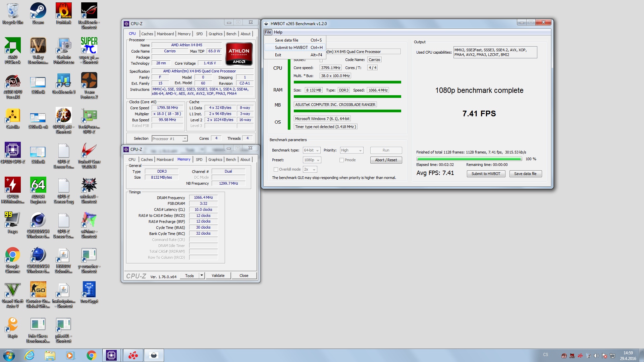Screen dimensions: 644x362
Task: Open the wPrime shortcut icon
Action: (x=89, y=225)
